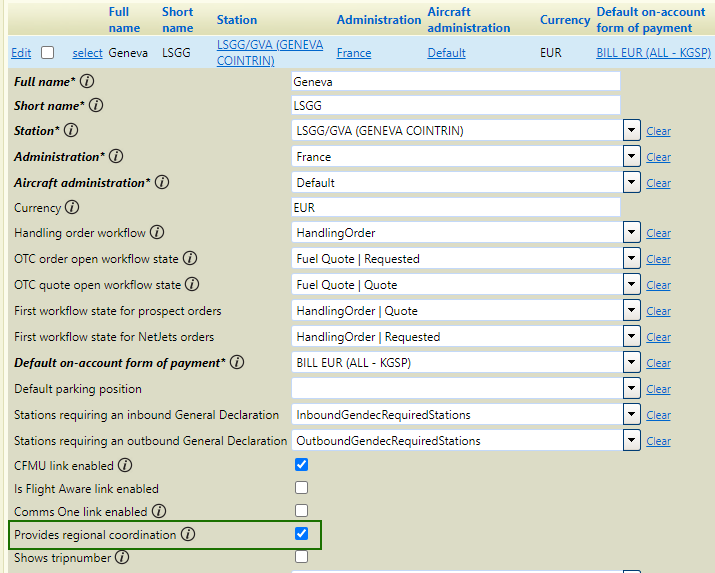Image resolution: width=715 pixels, height=573 pixels.
Task: Open the Station dropdown arrow
Action: coord(632,130)
